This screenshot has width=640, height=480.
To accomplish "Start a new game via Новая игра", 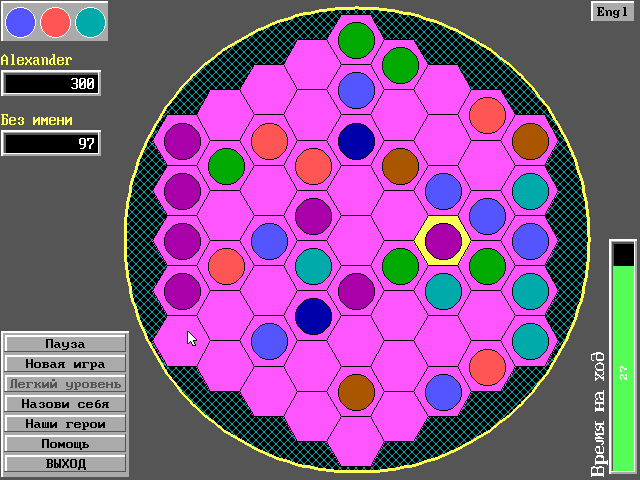I will coord(65,364).
